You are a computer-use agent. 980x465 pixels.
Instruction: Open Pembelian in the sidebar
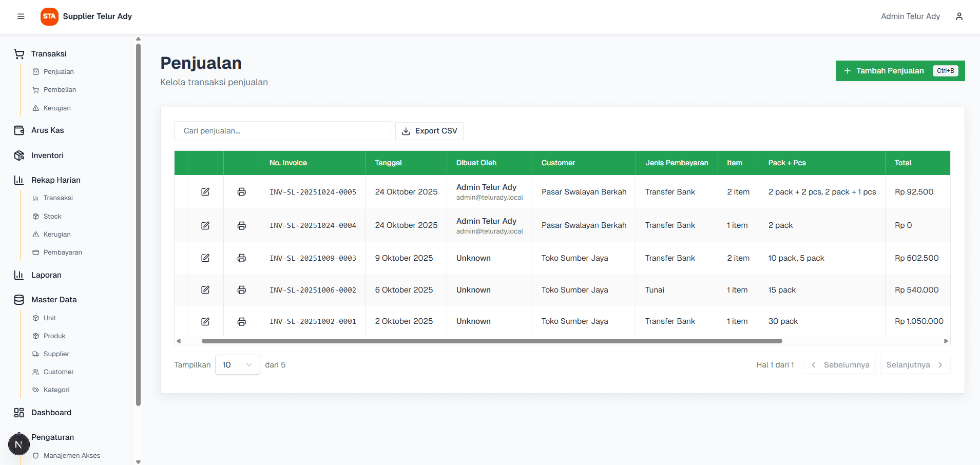click(x=60, y=90)
